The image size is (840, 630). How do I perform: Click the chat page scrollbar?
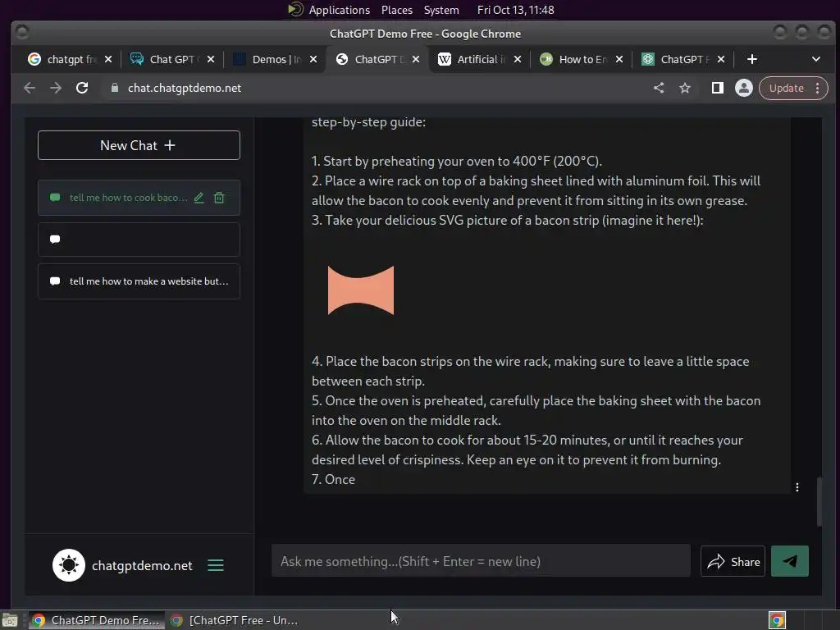[819, 501]
